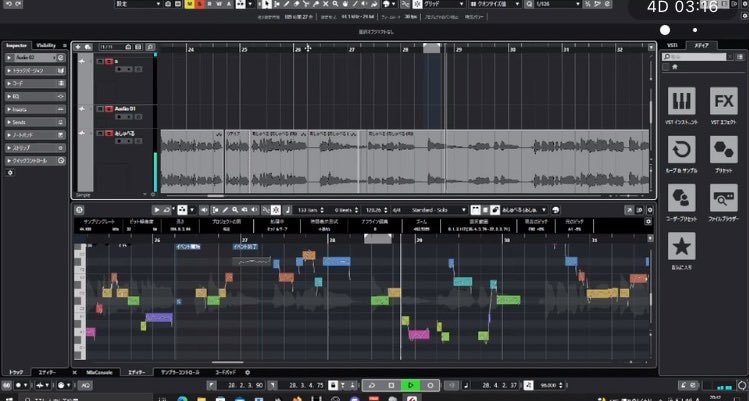Click the Redo arrow in the top toolbar

click(x=17, y=4)
